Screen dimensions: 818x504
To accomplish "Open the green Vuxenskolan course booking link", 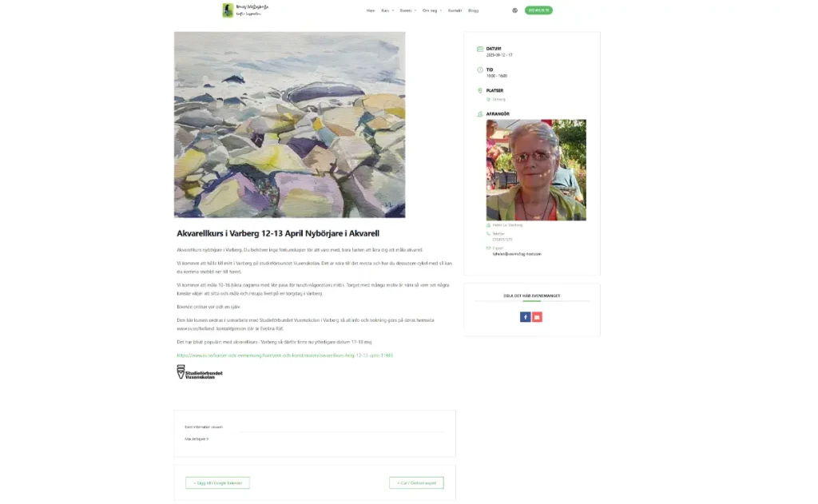I will (x=285, y=355).
